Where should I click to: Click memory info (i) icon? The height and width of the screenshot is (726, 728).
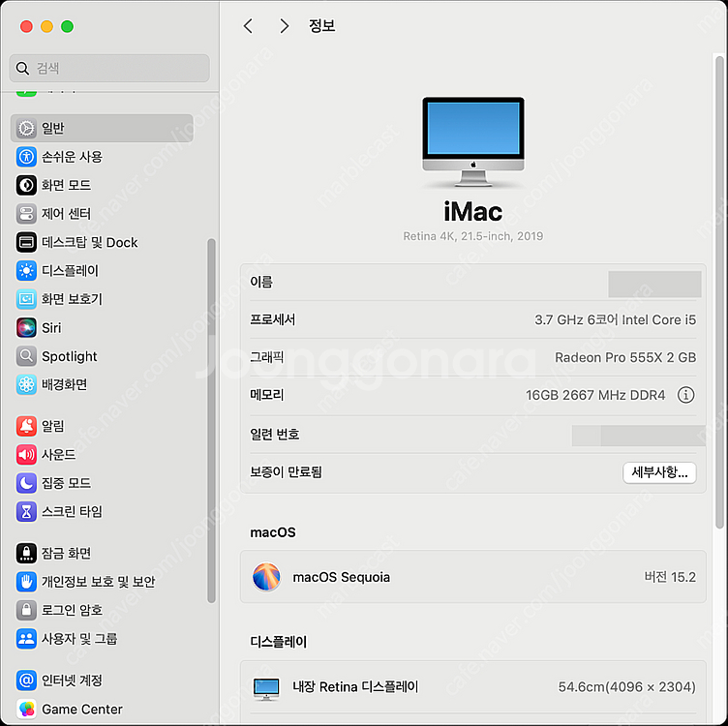point(685,395)
